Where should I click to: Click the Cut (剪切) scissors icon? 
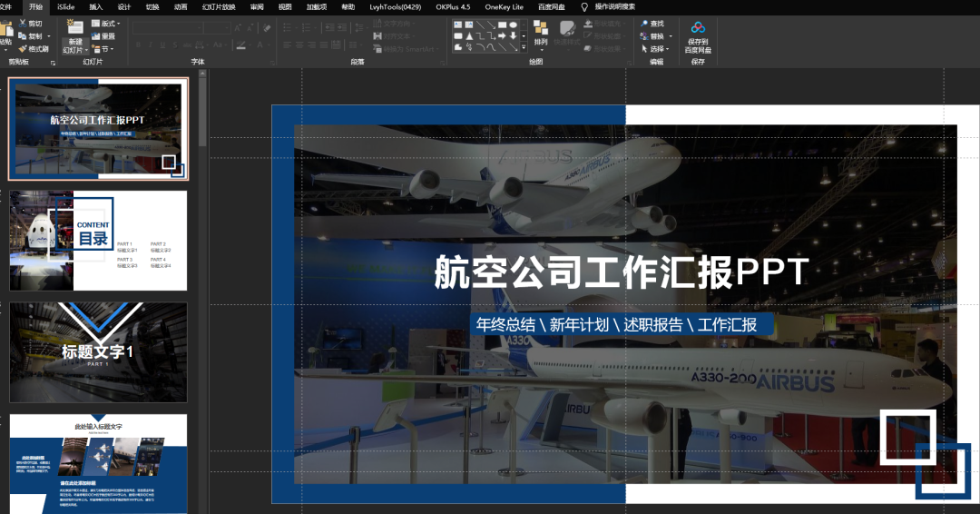point(23,23)
